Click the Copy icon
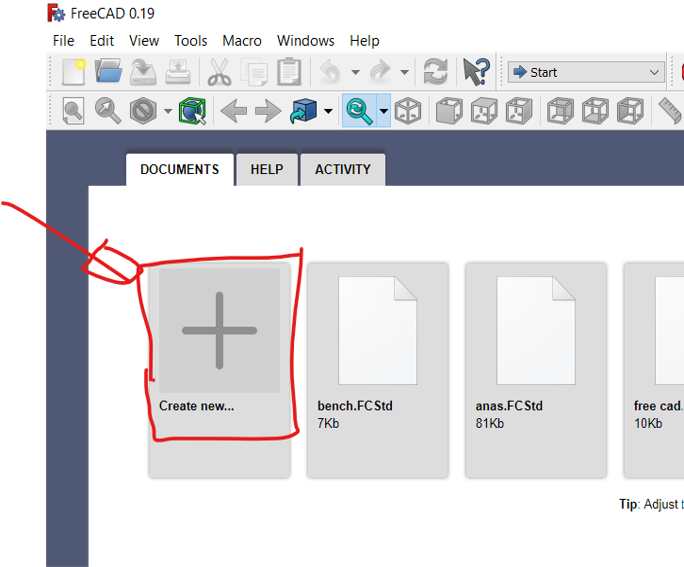Screen dimensions: 684x567 [x=255, y=72]
